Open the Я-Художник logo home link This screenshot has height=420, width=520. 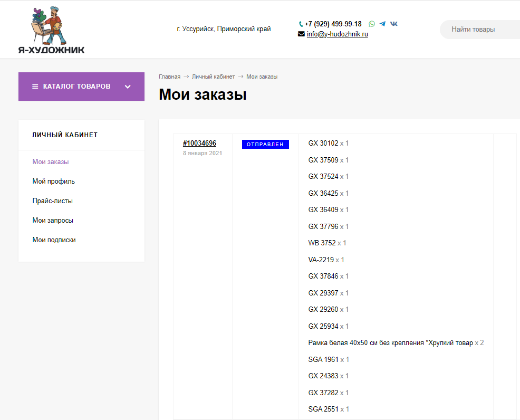point(51,30)
